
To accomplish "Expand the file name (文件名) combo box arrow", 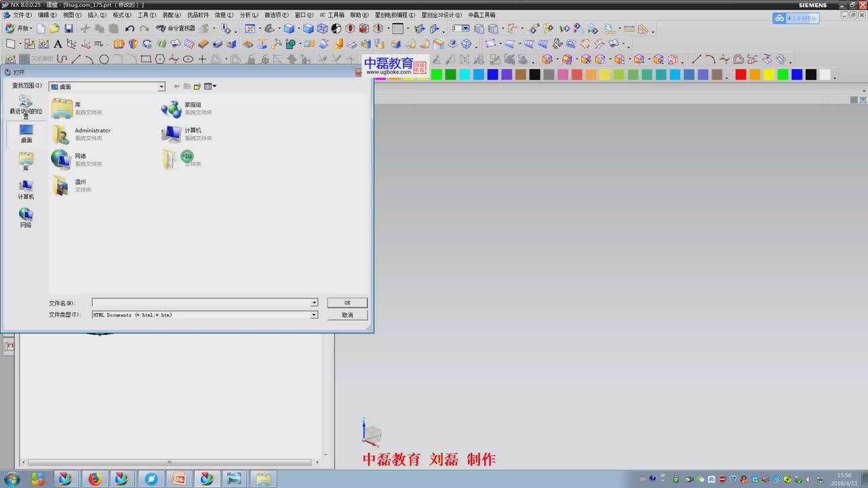I will pyautogui.click(x=314, y=303).
